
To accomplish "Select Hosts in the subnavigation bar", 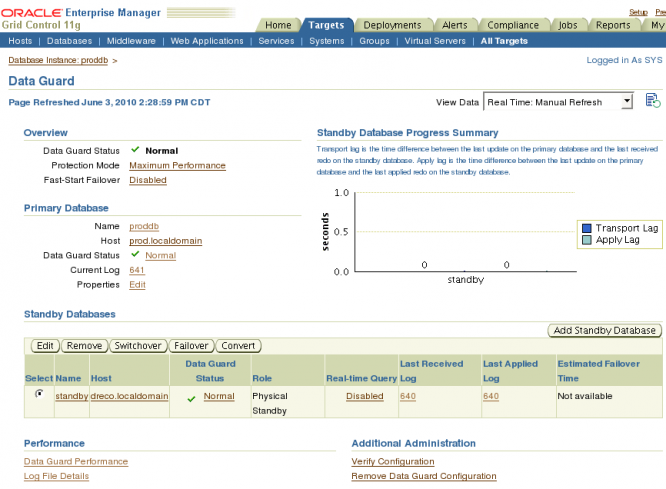I will [x=20, y=41].
